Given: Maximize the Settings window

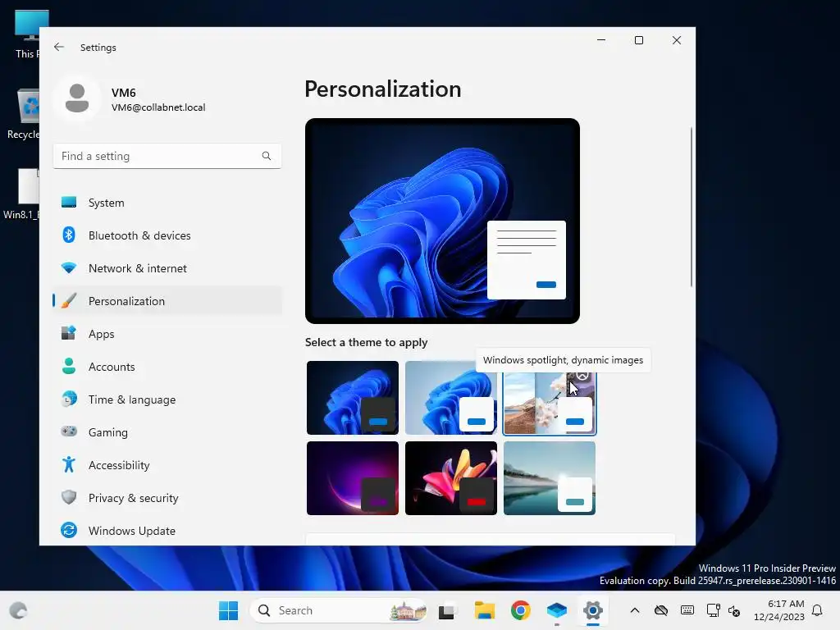Looking at the screenshot, I should coord(638,40).
